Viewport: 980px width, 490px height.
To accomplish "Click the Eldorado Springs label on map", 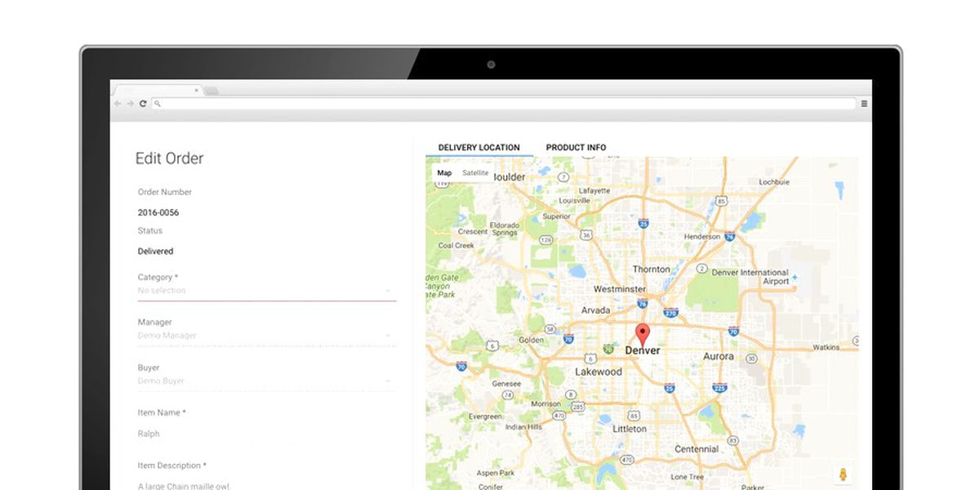I will coord(505,229).
